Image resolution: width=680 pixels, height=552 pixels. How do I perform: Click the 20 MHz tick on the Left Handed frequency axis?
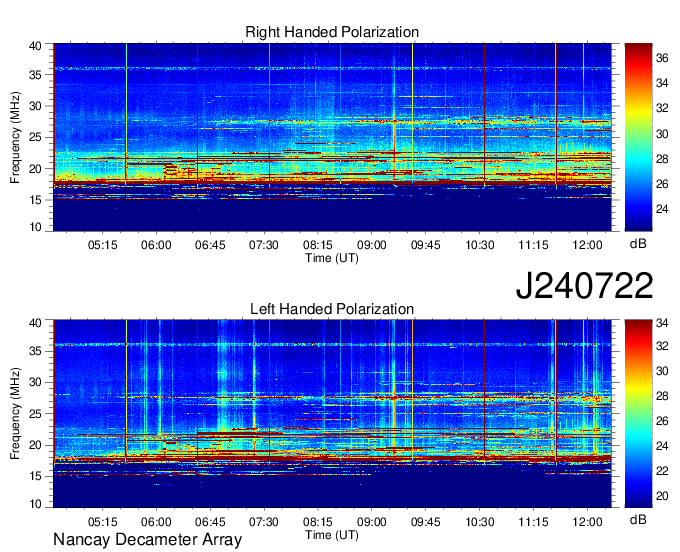tap(35, 445)
